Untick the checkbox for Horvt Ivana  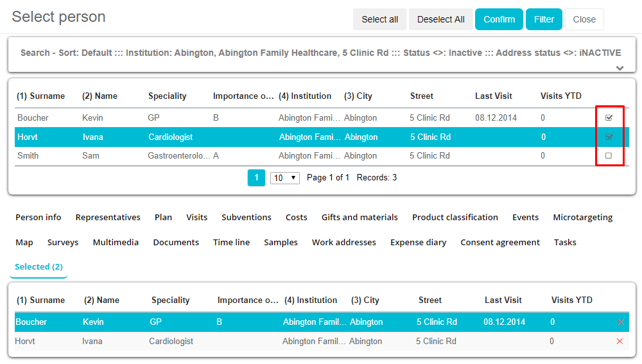pos(609,137)
